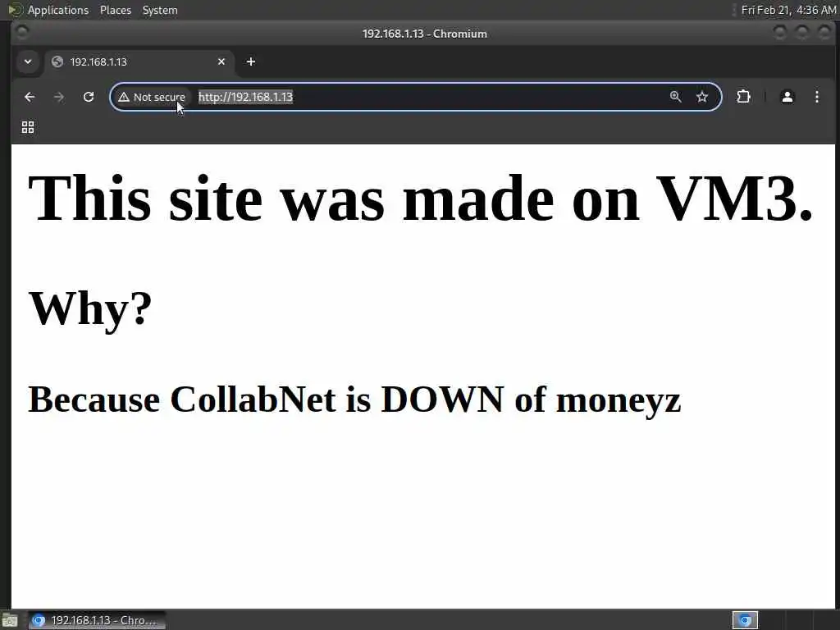Open Chromium three-dot menu

[816, 97]
